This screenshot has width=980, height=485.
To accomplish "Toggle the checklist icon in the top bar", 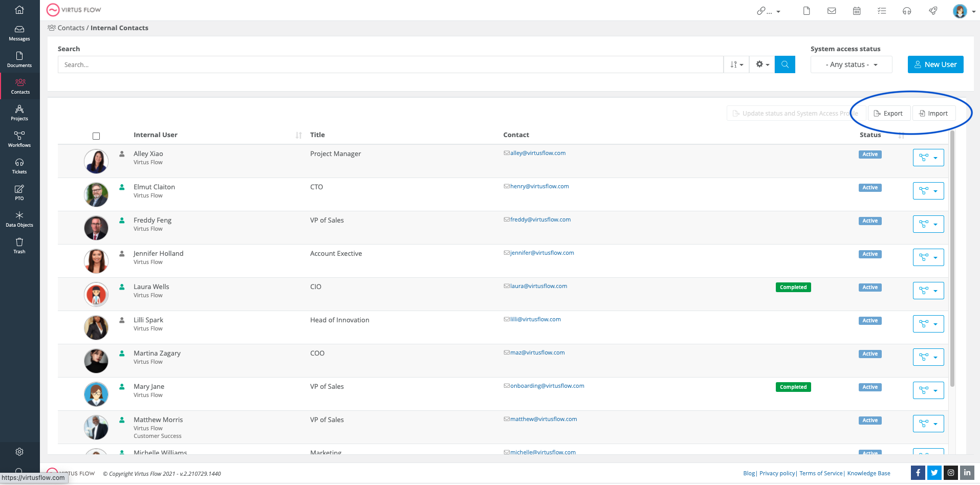I will coord(882,11).
